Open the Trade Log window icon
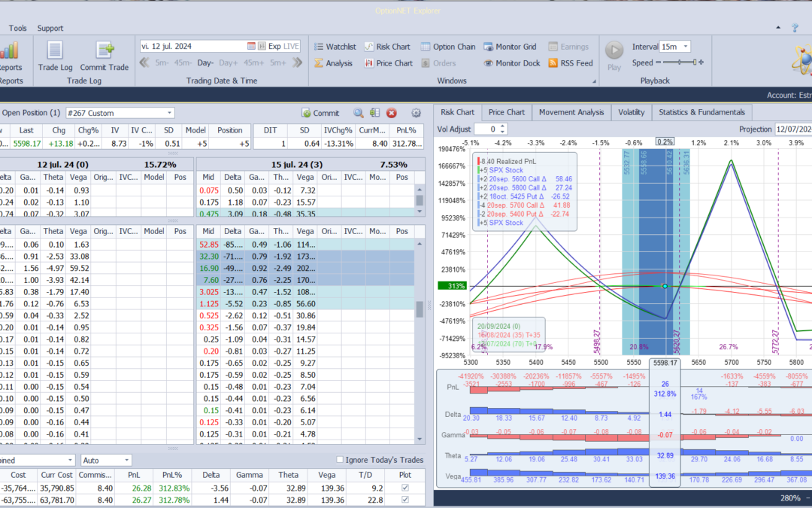 [x=55, y=50]
